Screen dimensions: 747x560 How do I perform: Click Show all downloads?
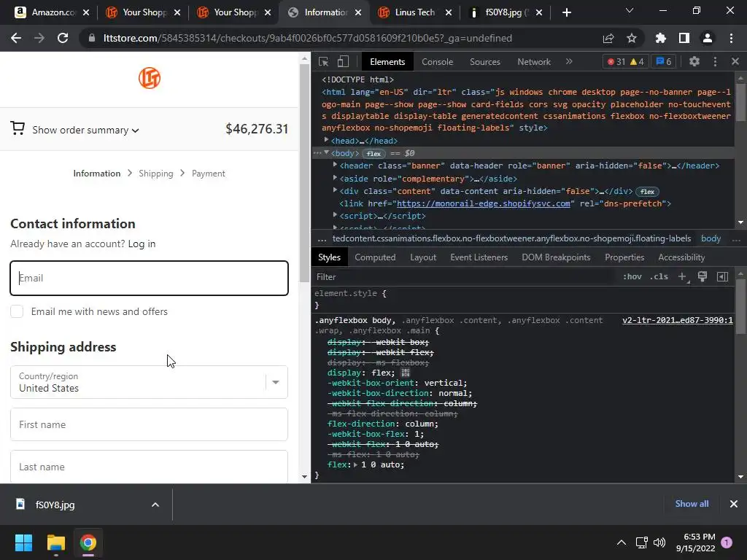[x=692, y=504]
